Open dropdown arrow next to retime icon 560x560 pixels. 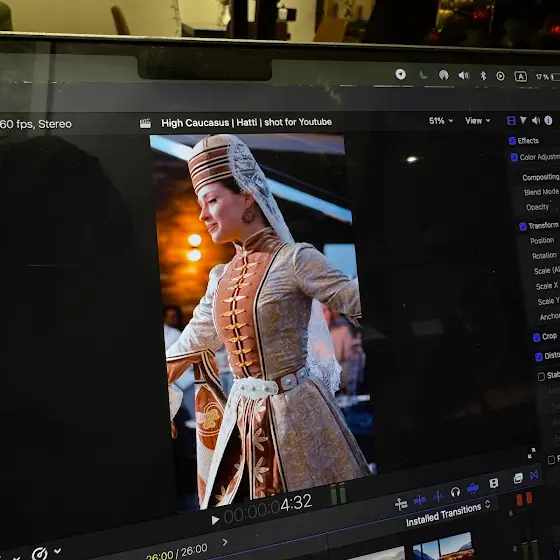point(57,551)
